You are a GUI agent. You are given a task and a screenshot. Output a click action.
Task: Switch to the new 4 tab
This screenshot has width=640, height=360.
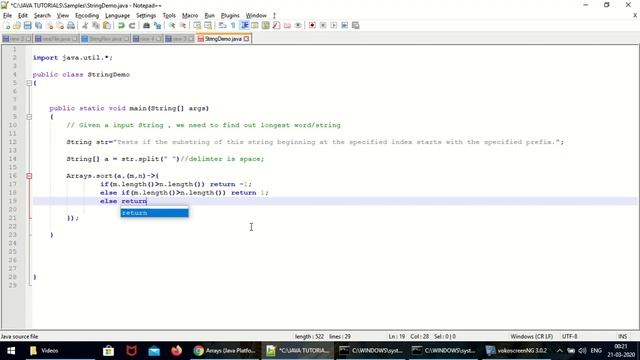pos(147,39)
